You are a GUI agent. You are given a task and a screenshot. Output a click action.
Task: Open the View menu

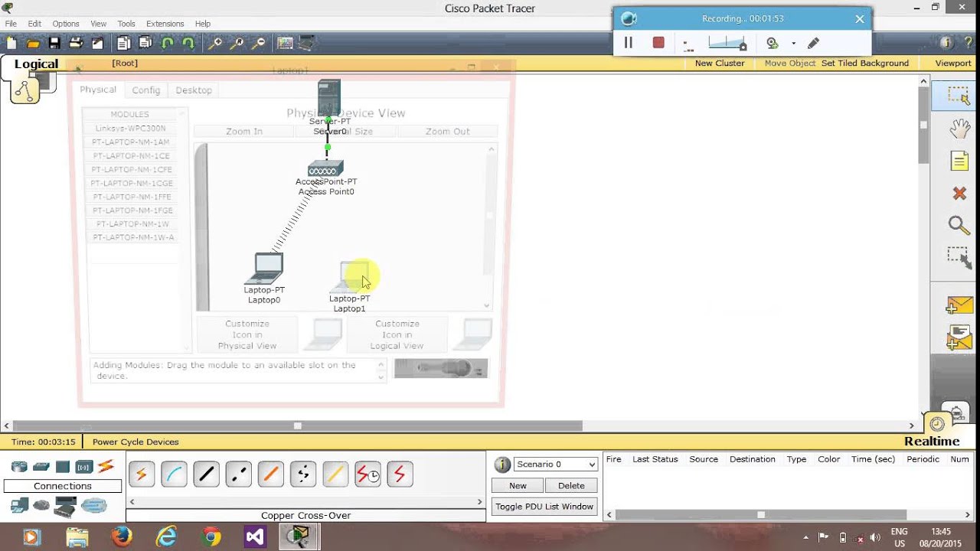click(x=99, y=24)
